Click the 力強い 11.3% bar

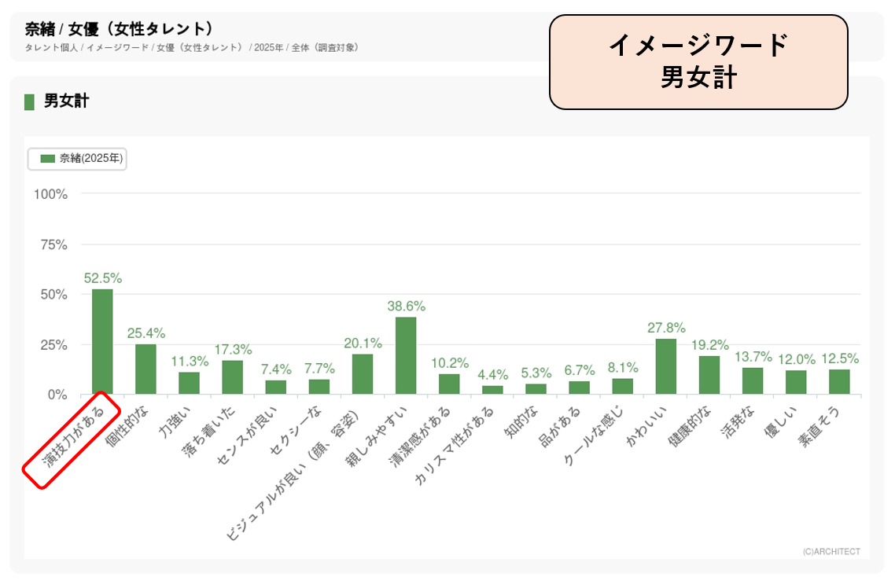189,384
